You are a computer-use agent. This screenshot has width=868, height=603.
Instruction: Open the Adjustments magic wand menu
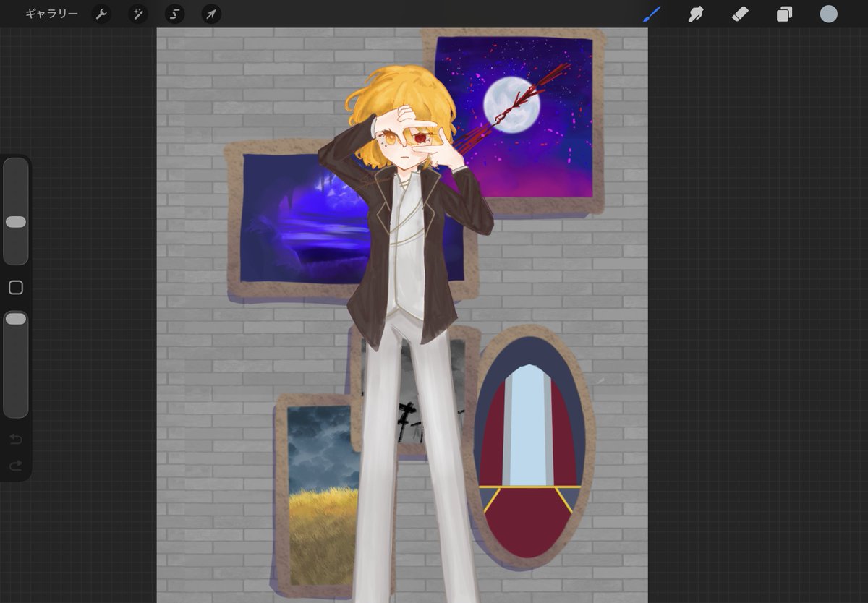(138, 14)
